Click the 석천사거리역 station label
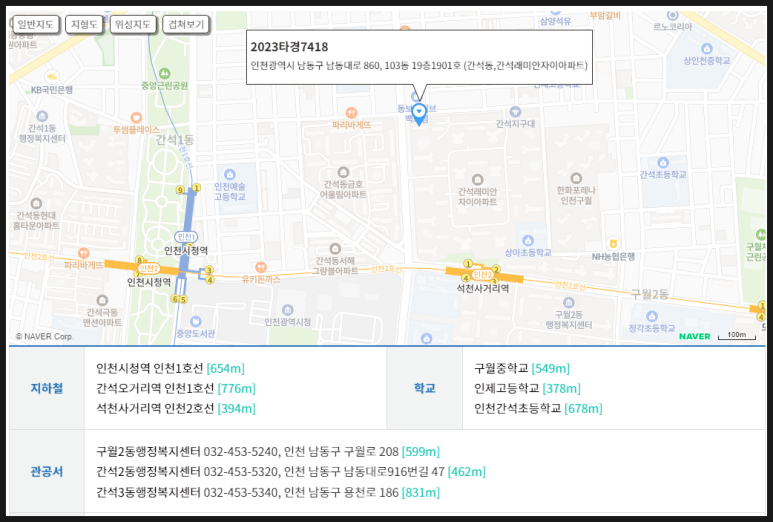The image size is (773, 522). coord(483,288)
